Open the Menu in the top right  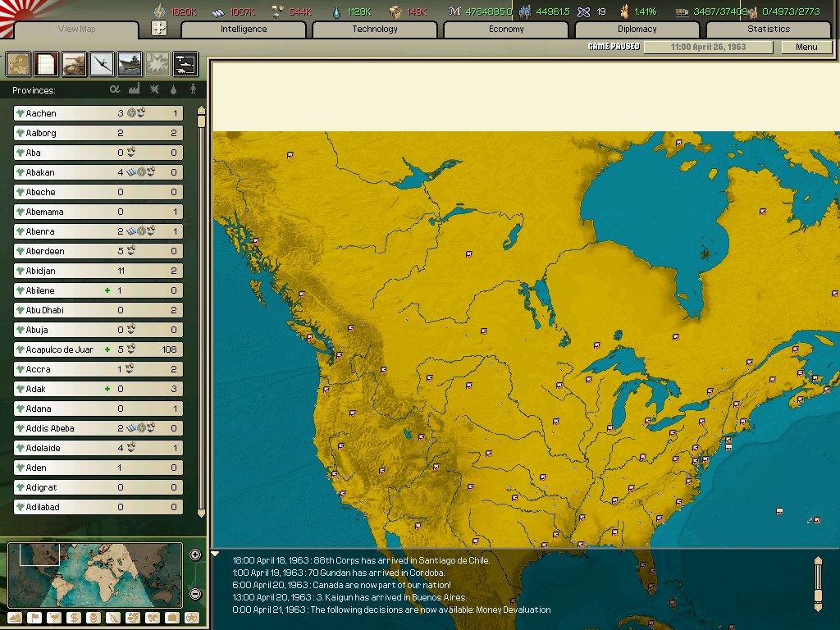tap(805, 47)
